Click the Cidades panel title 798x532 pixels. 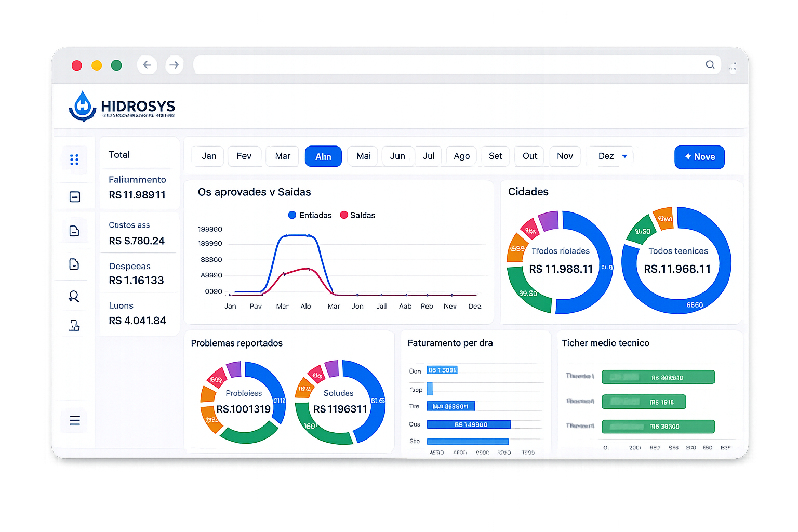(x=528, y=192)
